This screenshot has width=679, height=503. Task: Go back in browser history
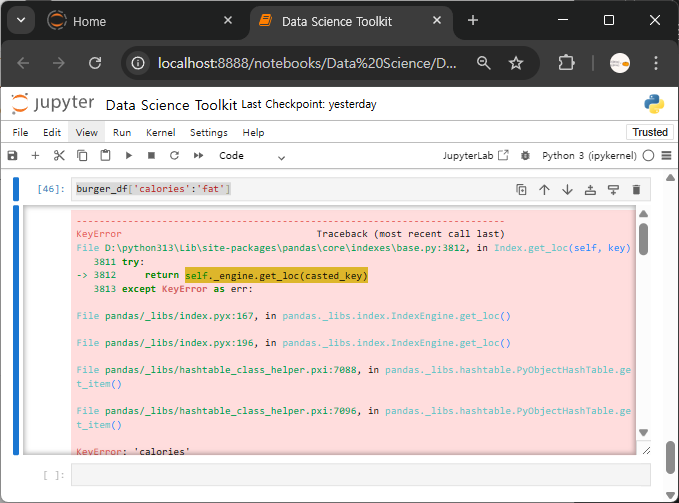point(23,63)
